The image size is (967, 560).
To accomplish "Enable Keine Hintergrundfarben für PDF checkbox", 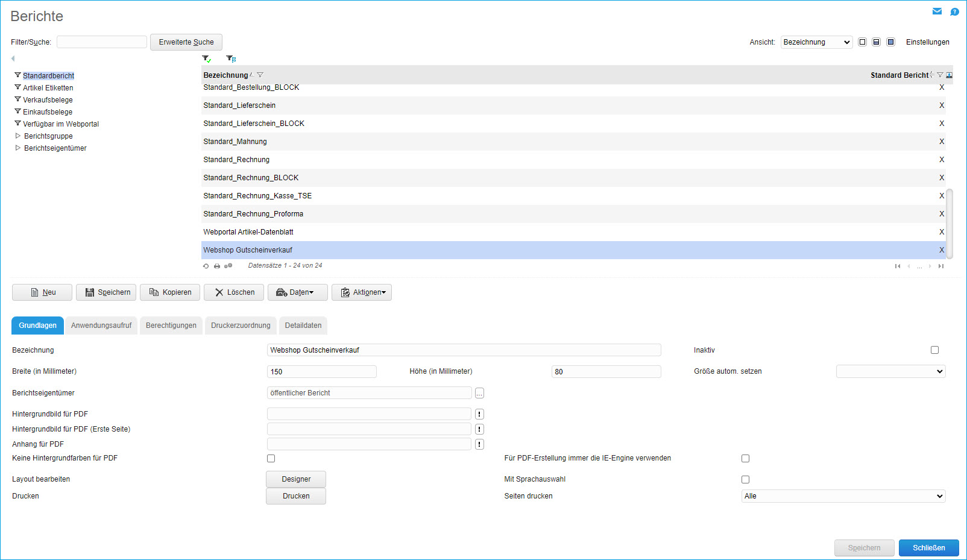I will [x=271, y=459].
